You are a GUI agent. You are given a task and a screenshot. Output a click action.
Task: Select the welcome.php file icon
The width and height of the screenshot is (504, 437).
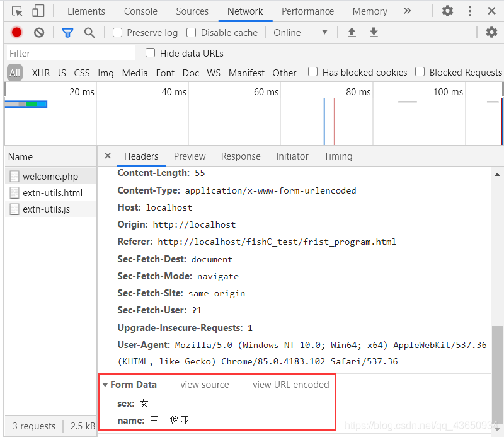coord(14,176)
